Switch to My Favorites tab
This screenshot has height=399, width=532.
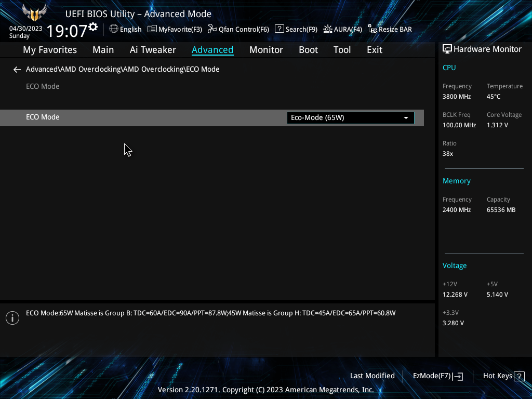[x=50, y=50]
